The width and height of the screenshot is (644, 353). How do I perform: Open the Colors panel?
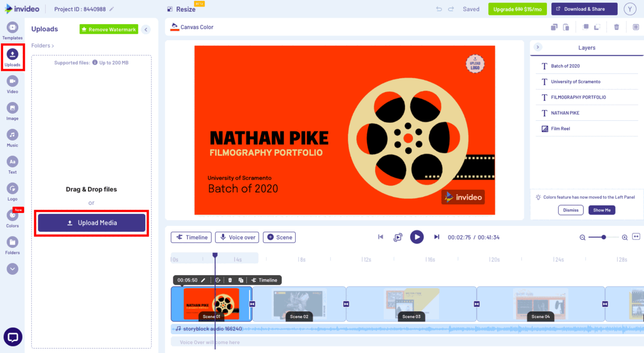[12, 217]
